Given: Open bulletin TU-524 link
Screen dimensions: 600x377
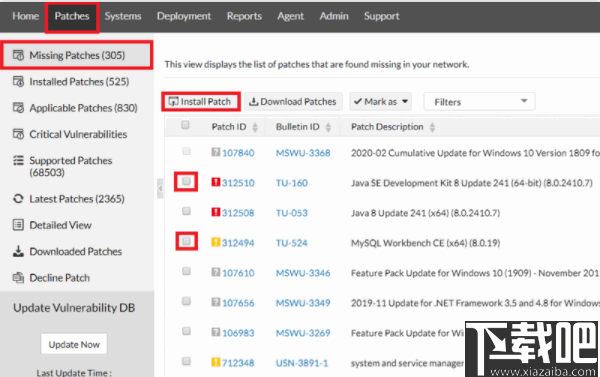Looking at the screenshot, I should [x=292, y=243].
